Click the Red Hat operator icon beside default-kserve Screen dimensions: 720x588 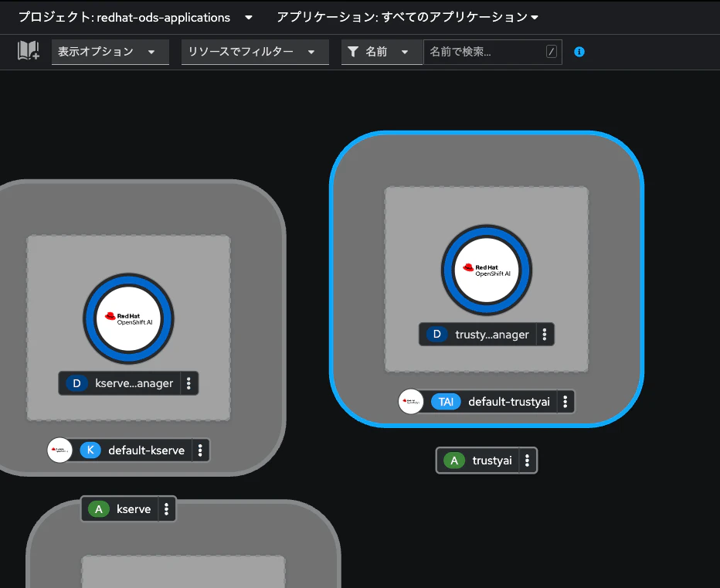coord(59,450)
